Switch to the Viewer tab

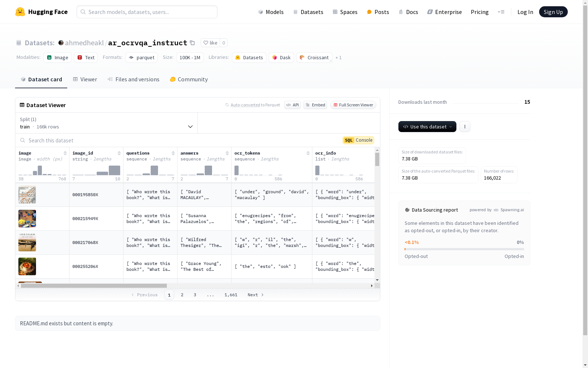(x=85, y=79)
